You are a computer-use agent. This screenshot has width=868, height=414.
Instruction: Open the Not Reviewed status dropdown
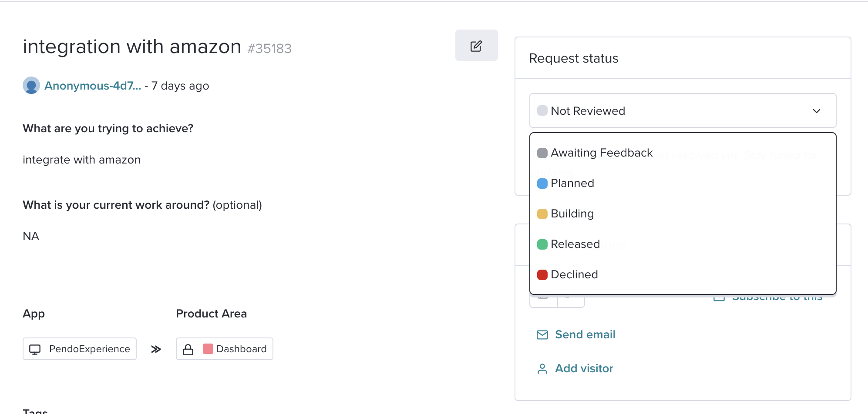coord(683,110)
